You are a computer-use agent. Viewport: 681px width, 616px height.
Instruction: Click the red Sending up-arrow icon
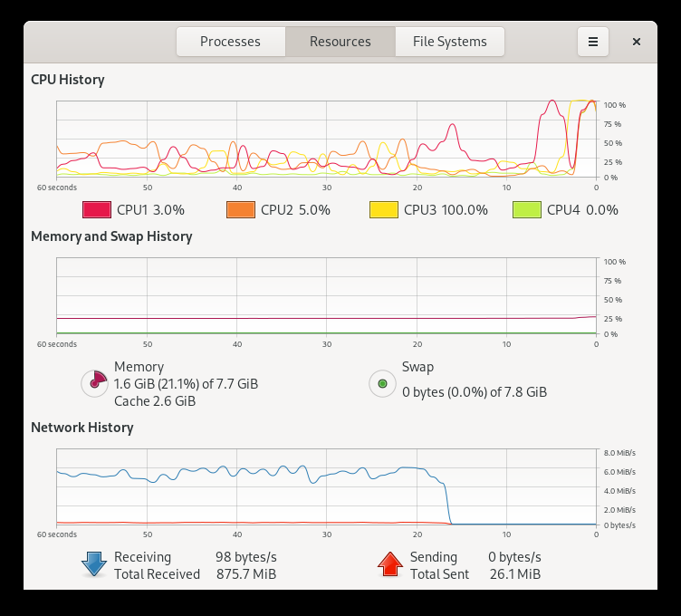pyautogui.click(x=389, y=564)
